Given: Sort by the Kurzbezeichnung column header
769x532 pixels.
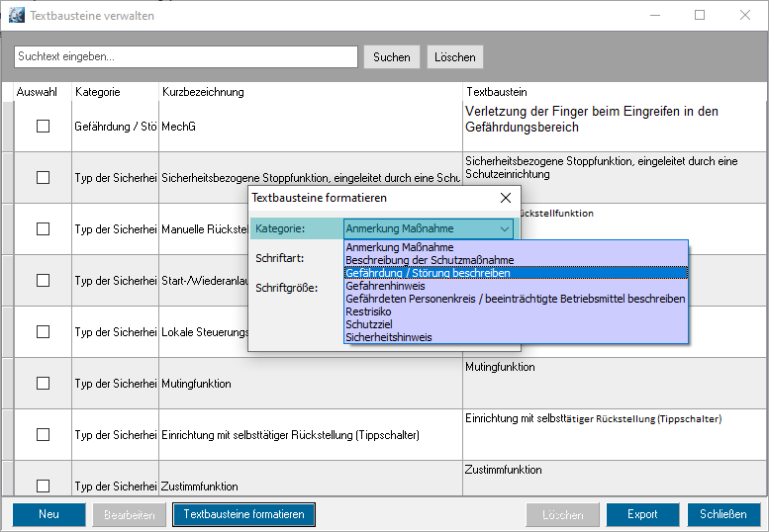Looking at the screenshot, I should tap(202, 92).
